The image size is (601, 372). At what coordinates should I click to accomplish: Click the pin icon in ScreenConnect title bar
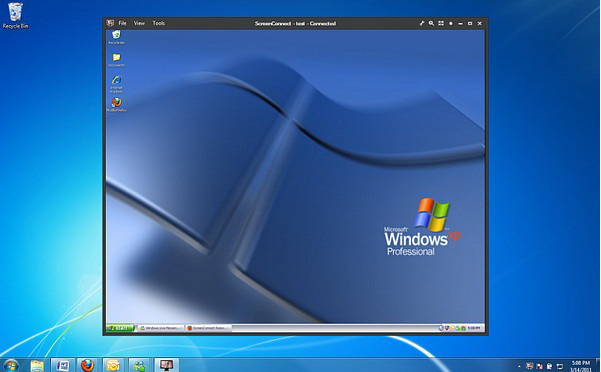pyautogui.click(x=422, y=23)
